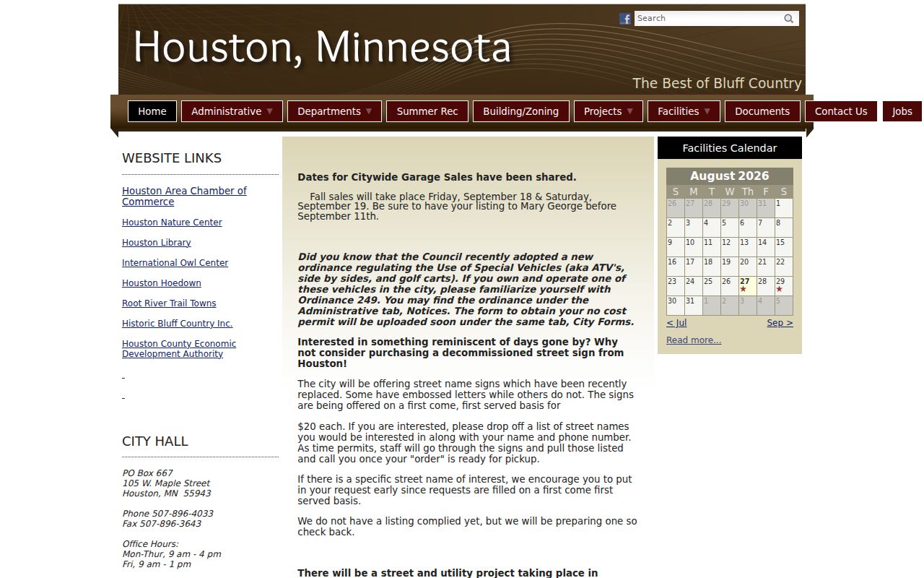
Task: Open the Jobs page
Action: coord(902,111)
